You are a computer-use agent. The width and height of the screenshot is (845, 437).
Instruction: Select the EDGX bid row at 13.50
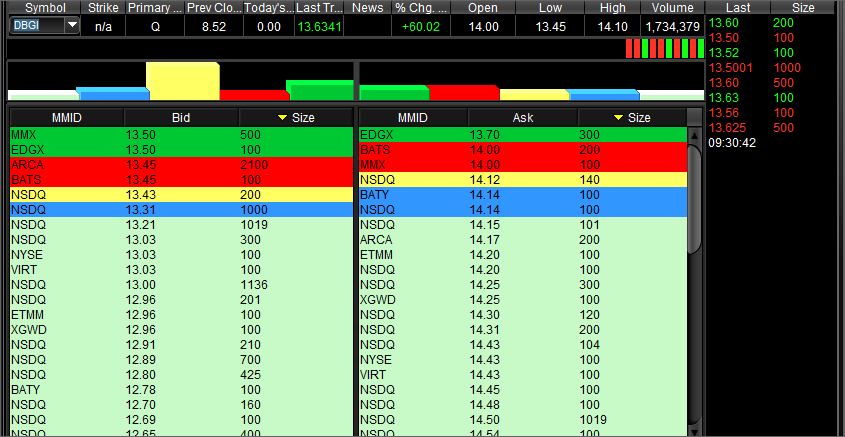point(182,150)
